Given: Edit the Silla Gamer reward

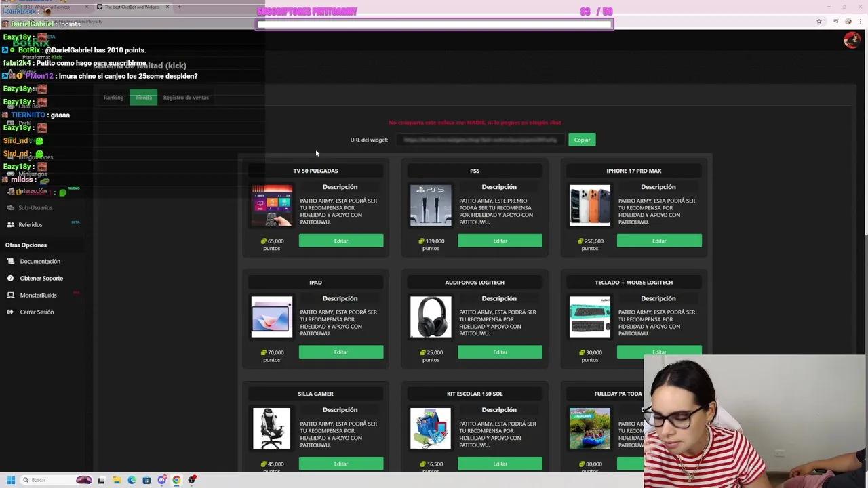Looking at the screenshot, I should (x=340, y=464).
